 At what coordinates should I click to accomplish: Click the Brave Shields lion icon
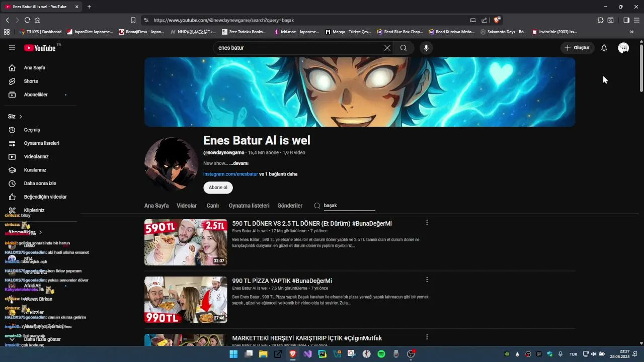click(x=497, y=20)
